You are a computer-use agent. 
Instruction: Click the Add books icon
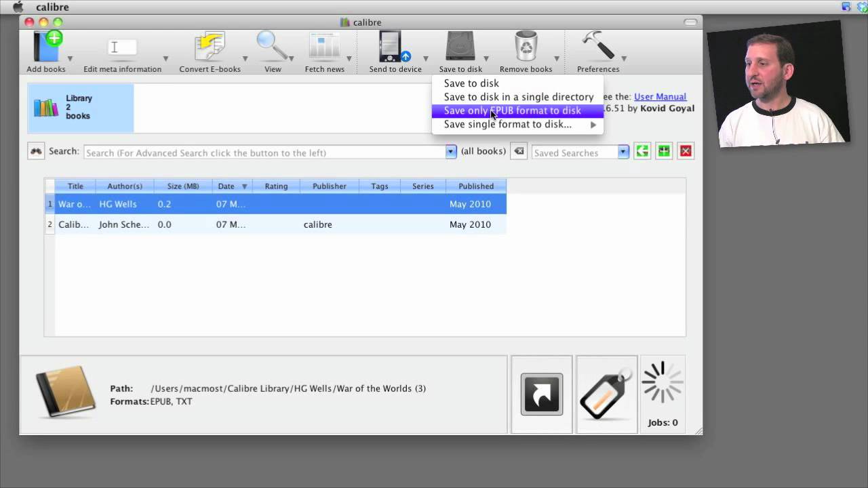click(x=47, y=47)
